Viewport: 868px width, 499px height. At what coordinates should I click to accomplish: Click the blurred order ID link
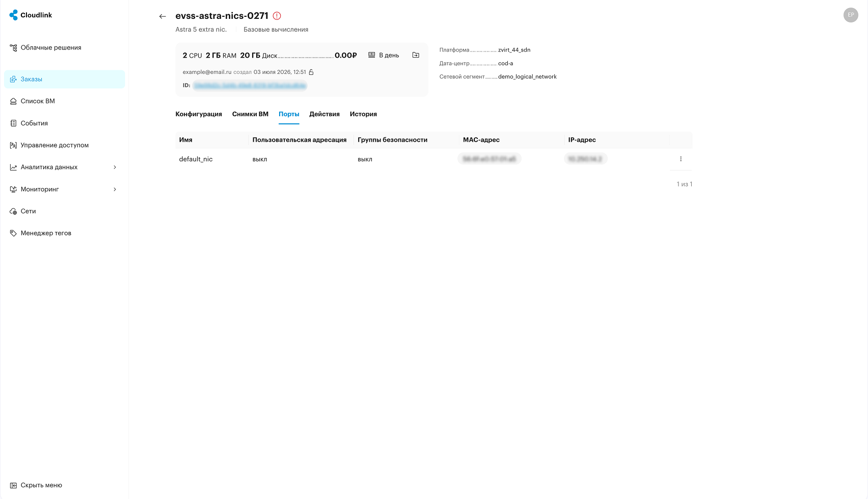click(x=250, y=86)
